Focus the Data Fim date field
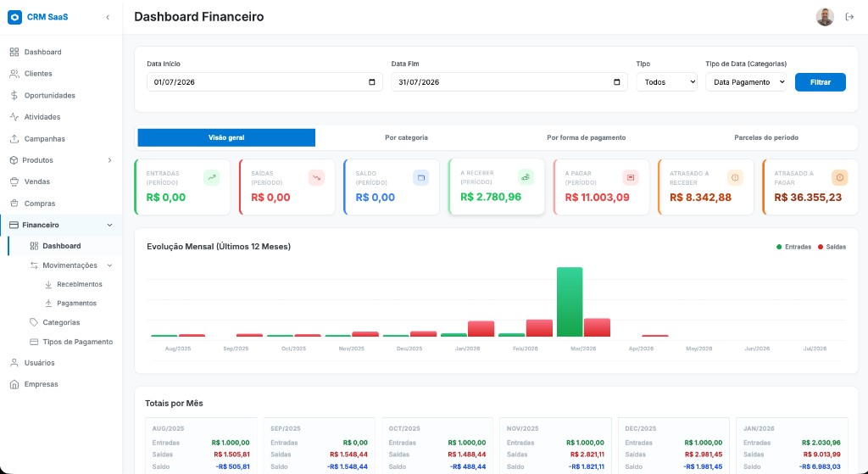868x474 pixels. tap(509, 82)
